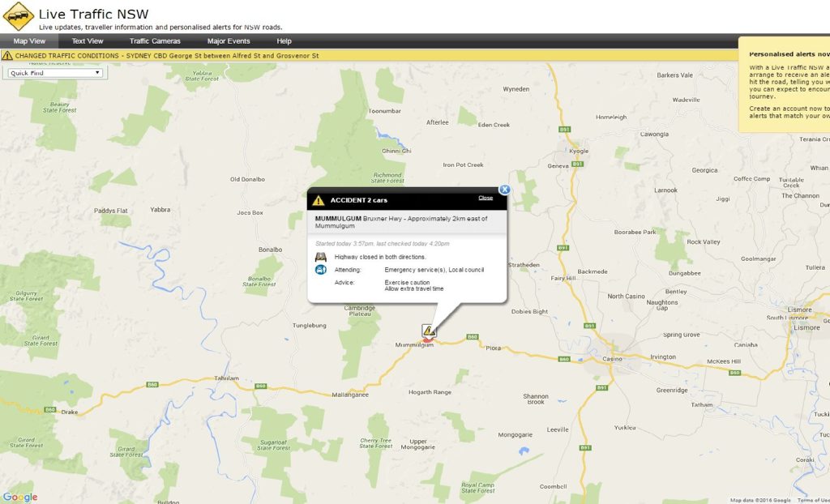Click the warning icon in the yellow alert banner
This screenshot has height=504, width=830.
pyautogui.click(x=6, y=56)
